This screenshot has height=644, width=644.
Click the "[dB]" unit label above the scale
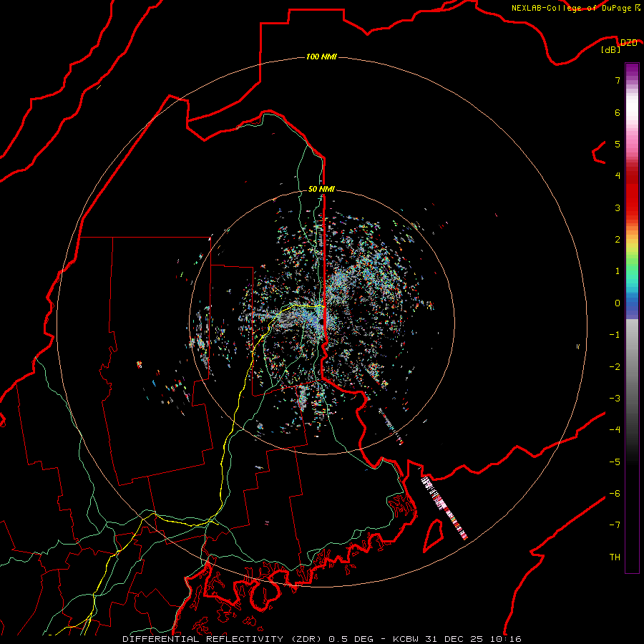point(611,50)
